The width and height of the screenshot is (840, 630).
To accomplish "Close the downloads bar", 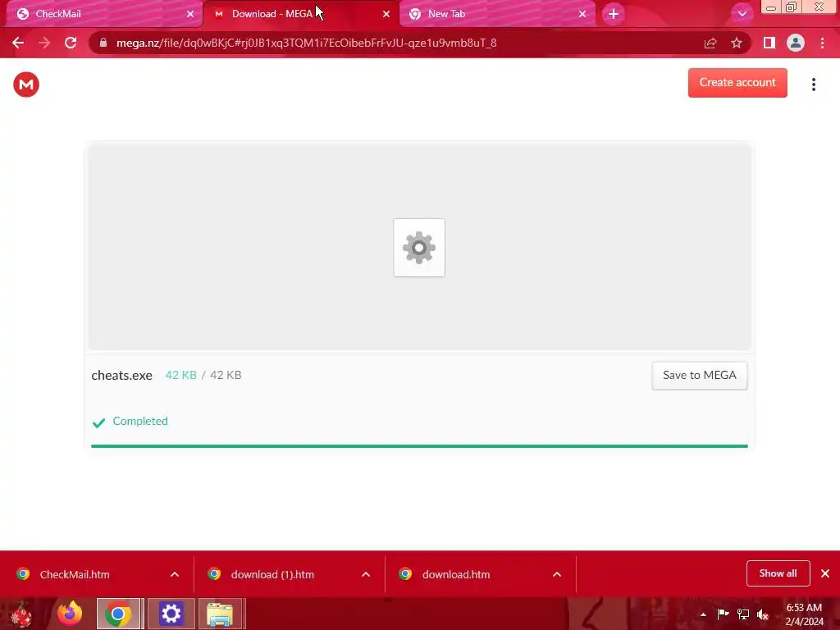I will 825,573.
